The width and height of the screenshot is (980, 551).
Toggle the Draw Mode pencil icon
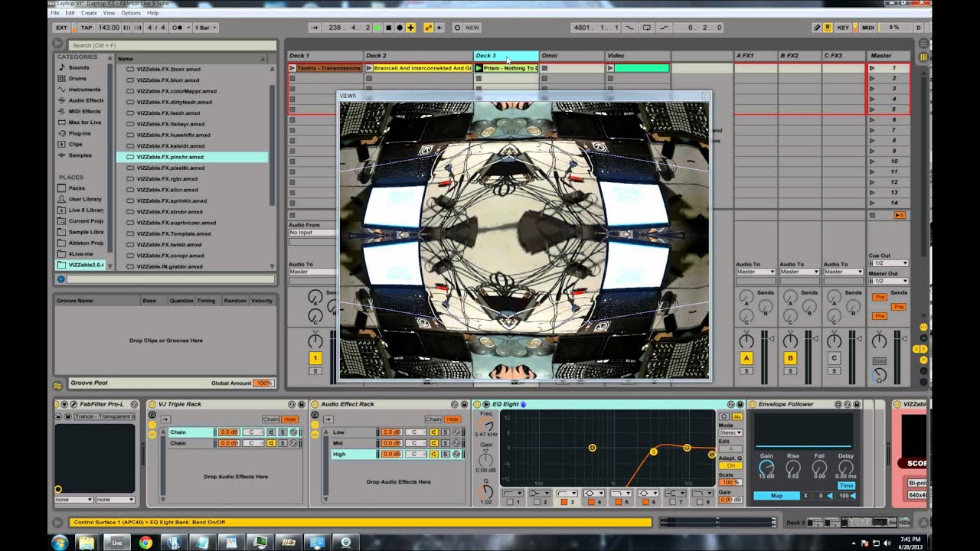(817, 28)
